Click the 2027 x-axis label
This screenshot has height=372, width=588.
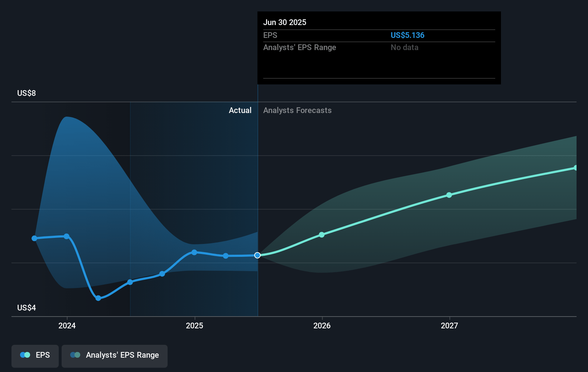(449, 325)
